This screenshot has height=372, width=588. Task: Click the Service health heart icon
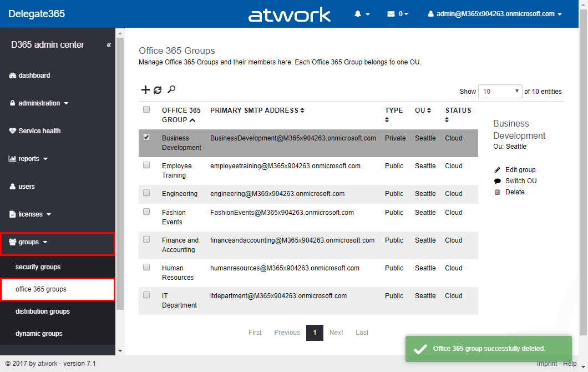point(12,131)
